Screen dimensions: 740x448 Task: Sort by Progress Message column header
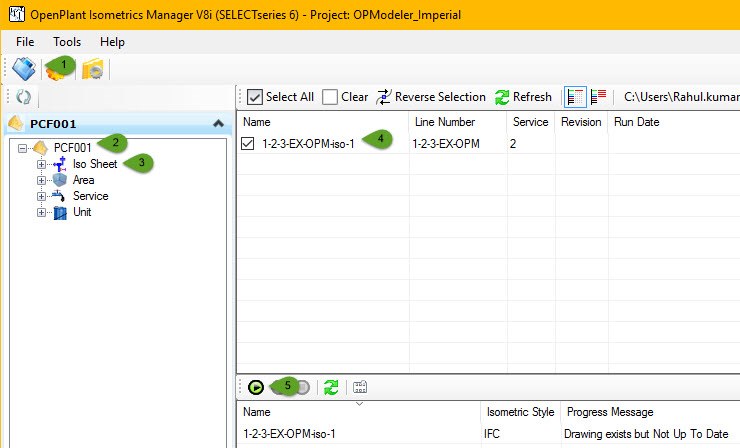coord(610,412)
